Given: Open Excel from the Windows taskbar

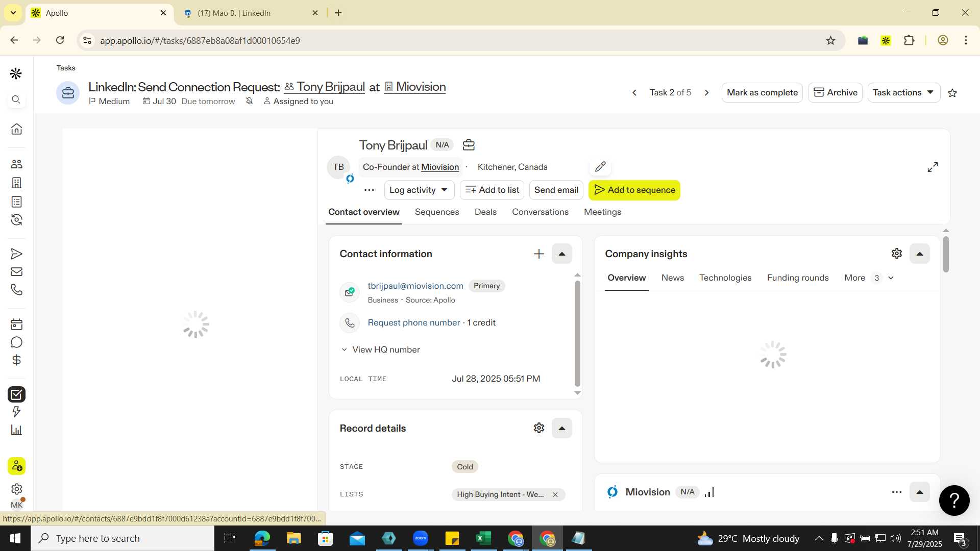Looking at the screenshot, I should point(483,538).
